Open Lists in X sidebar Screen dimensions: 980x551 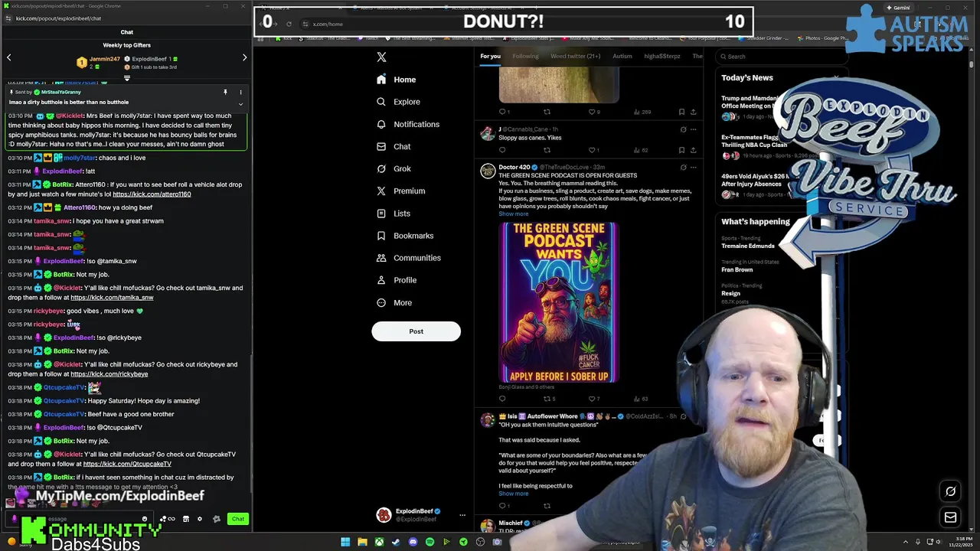coord(394,214)
